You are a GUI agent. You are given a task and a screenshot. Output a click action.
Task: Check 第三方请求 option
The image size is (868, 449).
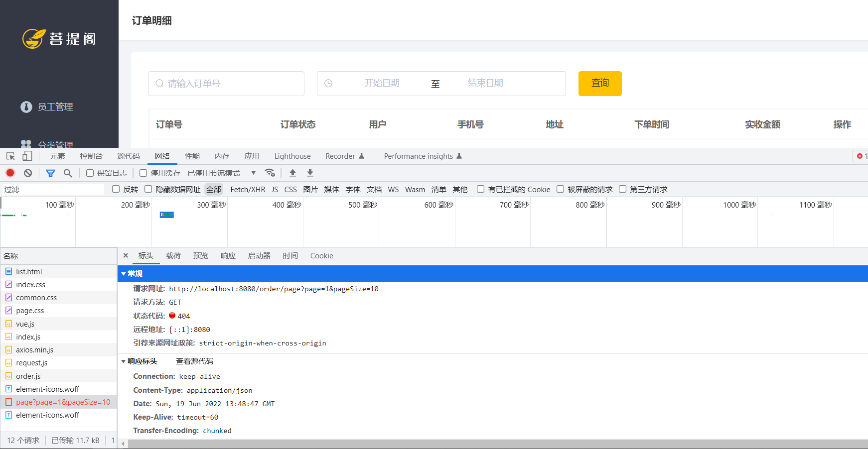tap(622, 189)
